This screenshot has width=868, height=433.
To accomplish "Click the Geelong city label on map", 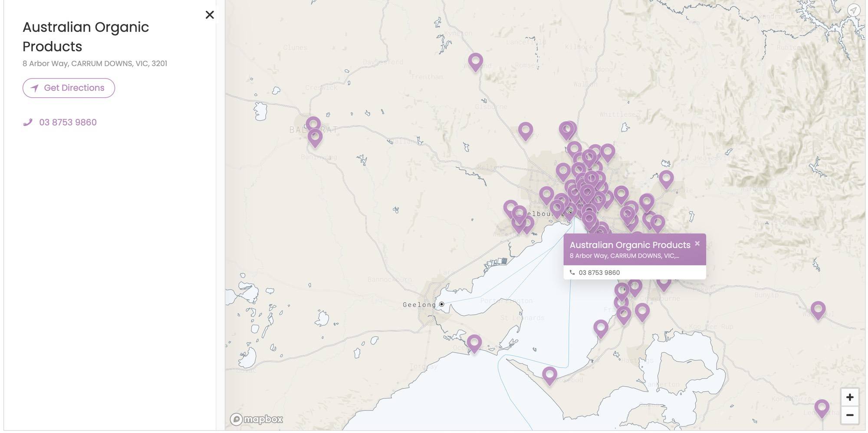I will (x=419, y=305).
